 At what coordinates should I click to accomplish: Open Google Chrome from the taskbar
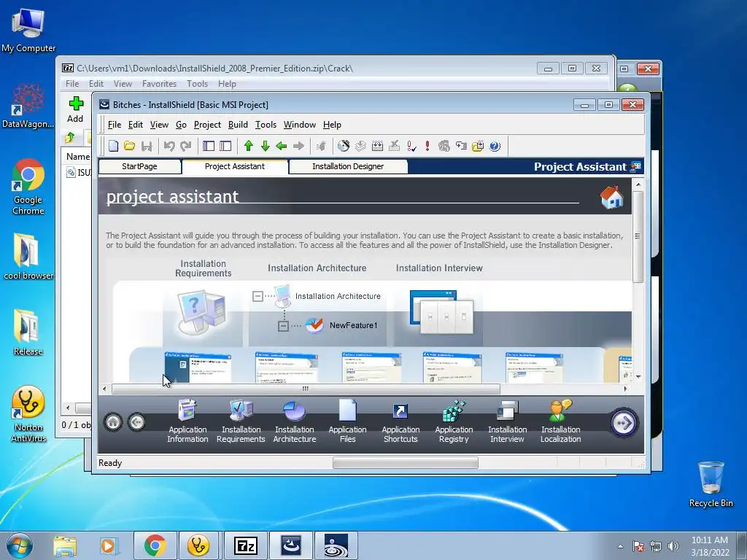tap(155, 545)
